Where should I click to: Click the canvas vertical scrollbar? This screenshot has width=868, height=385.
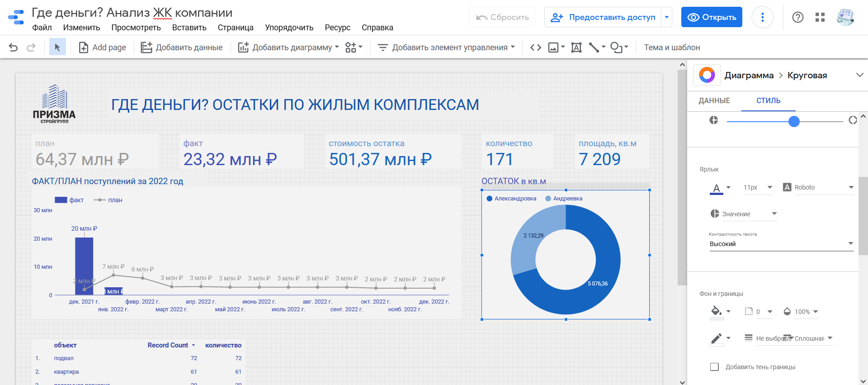682,178
